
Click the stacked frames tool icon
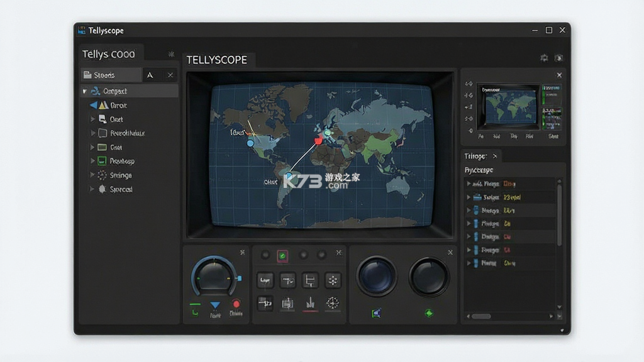click(287, 304)
